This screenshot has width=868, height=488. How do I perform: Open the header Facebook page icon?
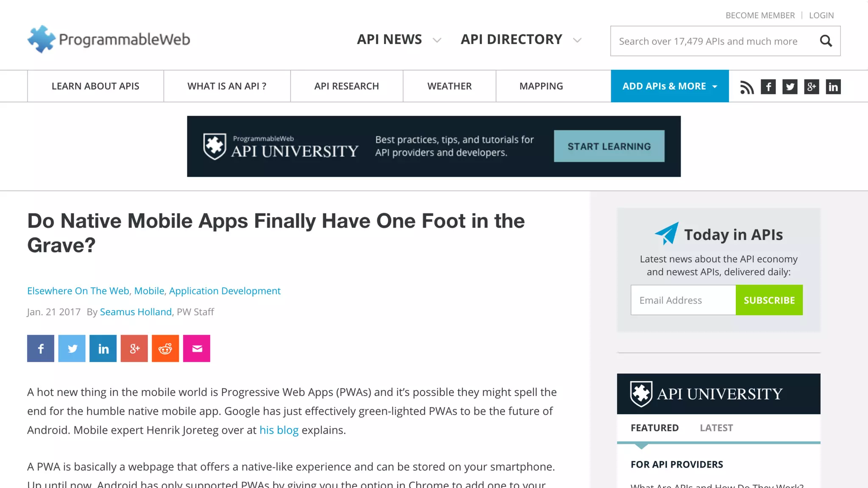(768, 87)
